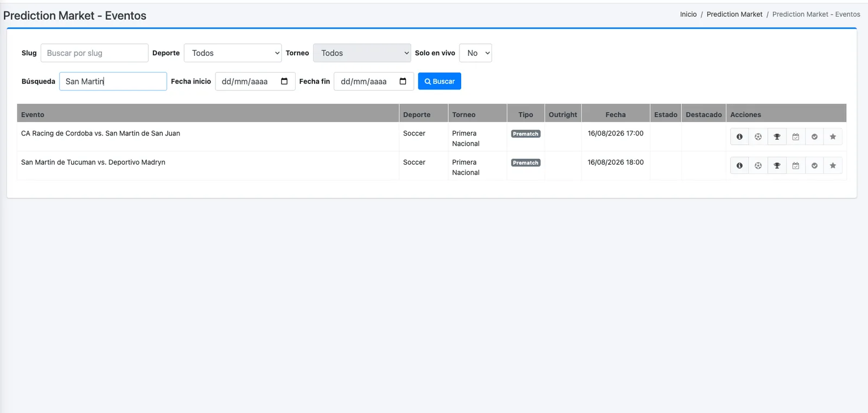Click trophy icon for San Martin de Tucuman event
The height and width of the screenshot is (413, 868).
[777, 165]
